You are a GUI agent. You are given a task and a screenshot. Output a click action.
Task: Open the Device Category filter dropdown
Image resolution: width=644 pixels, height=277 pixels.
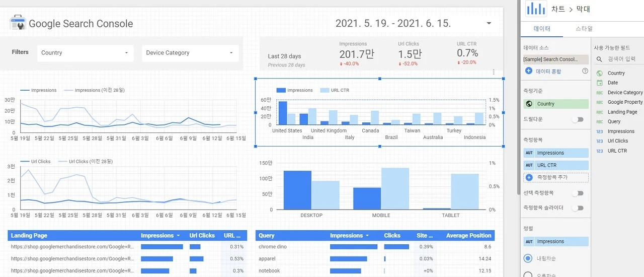pyautogui.click(x=190, y=53)
